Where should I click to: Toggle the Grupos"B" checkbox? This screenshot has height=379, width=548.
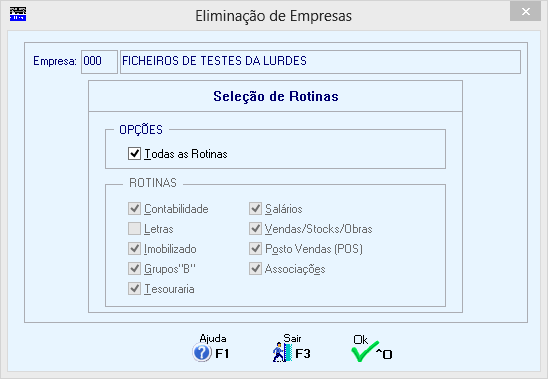134,269
